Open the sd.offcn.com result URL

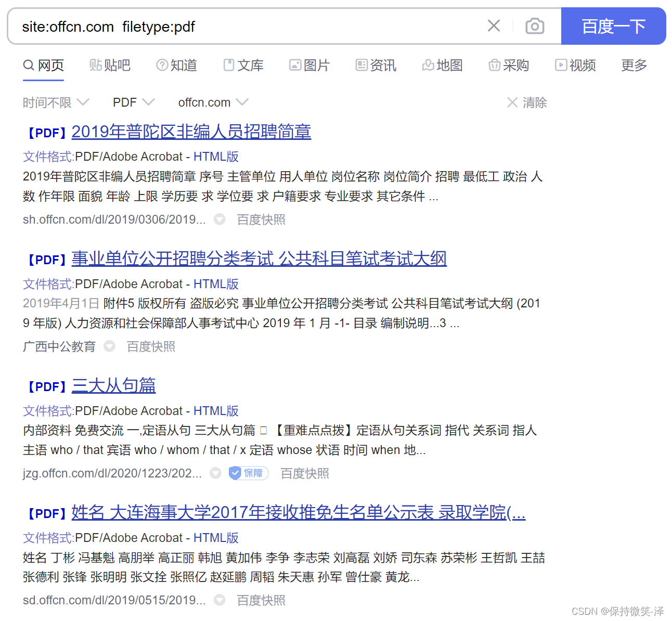114,600
